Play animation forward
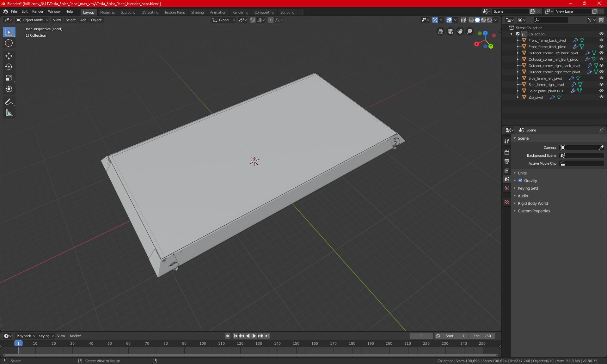 254,336
